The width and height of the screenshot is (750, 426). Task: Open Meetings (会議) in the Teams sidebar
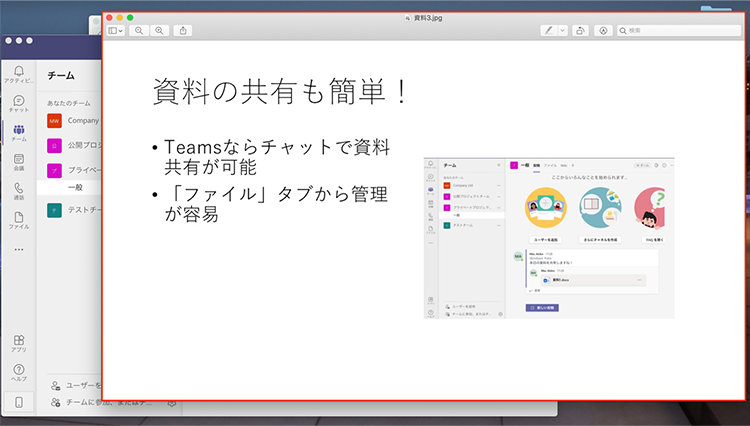[x=19, y=162]
